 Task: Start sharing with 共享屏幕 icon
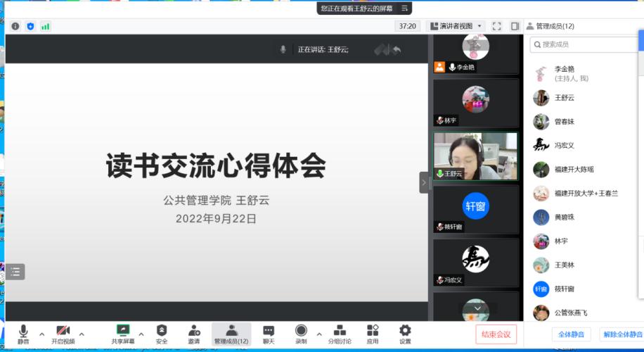[x=123, y=331]
